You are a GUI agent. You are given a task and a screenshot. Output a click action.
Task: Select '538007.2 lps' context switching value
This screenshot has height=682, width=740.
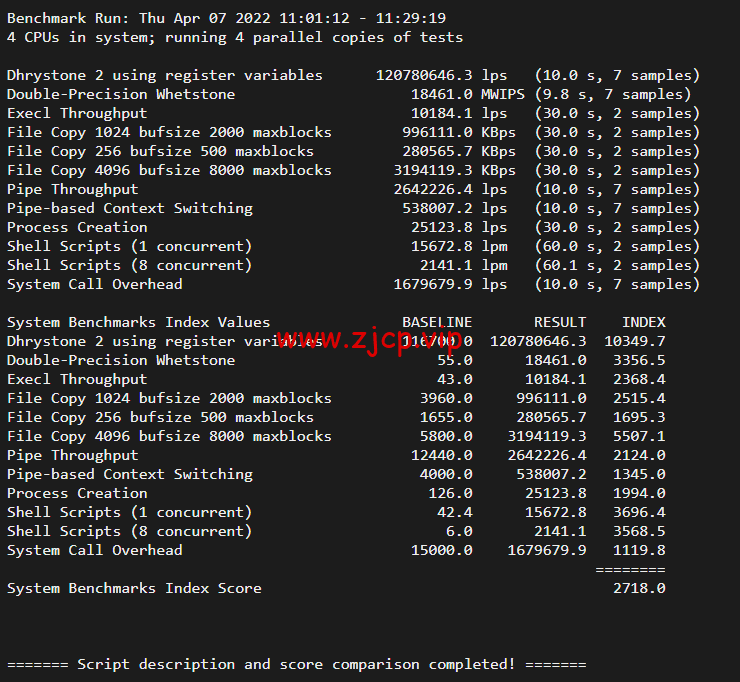coord(454,209)
